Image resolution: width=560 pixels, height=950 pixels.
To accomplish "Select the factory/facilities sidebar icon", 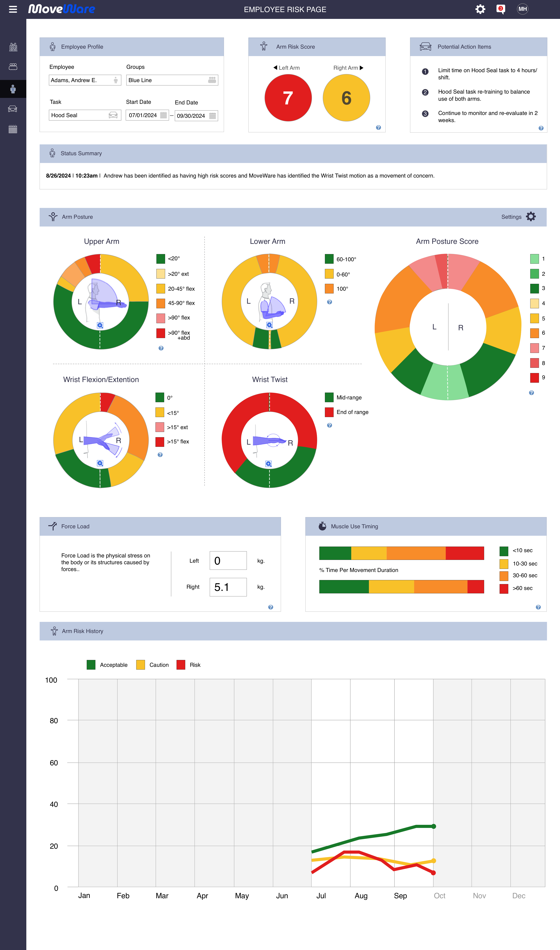I will 13,47.
